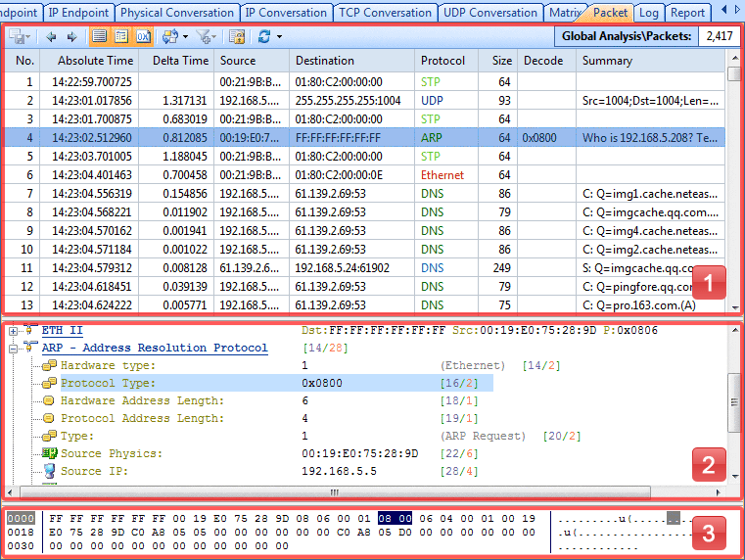Sort by Absolute Time column header

coord(90,61)
